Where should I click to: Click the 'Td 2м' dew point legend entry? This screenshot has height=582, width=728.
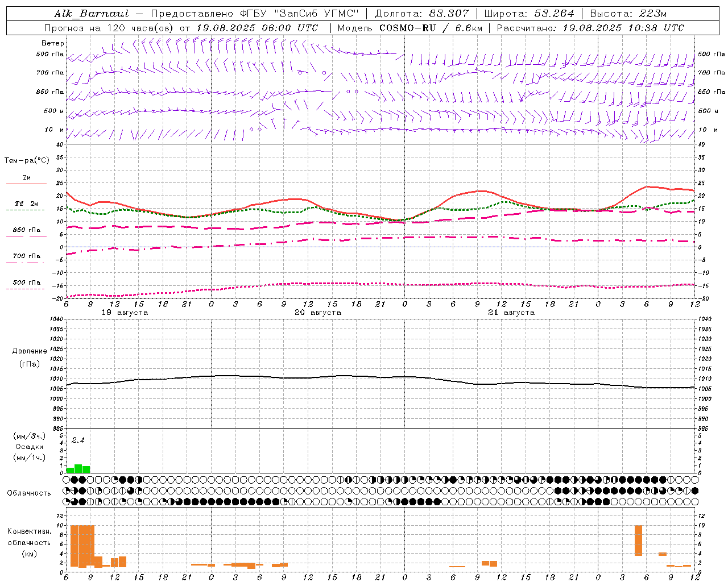(26, 206)
